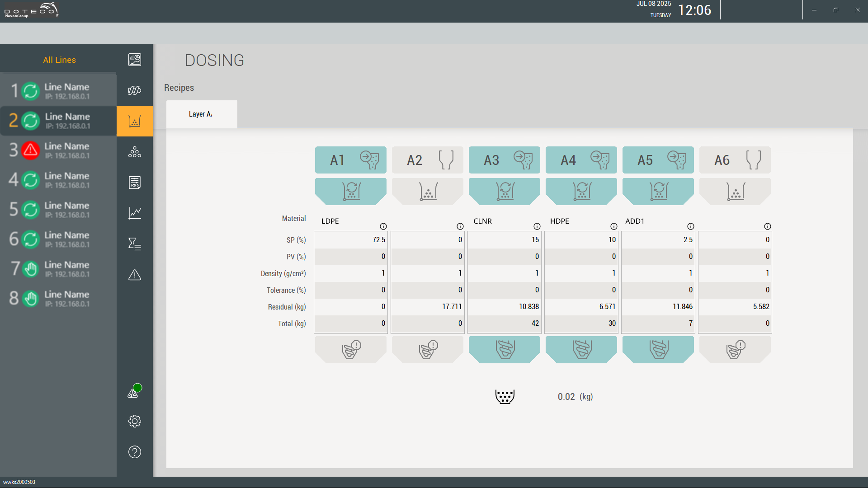Show info for HDPE material

click(x=613, y=226)
